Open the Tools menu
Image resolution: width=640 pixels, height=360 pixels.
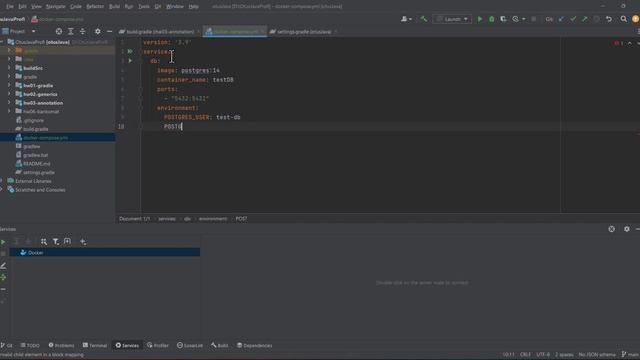[144, 6]
